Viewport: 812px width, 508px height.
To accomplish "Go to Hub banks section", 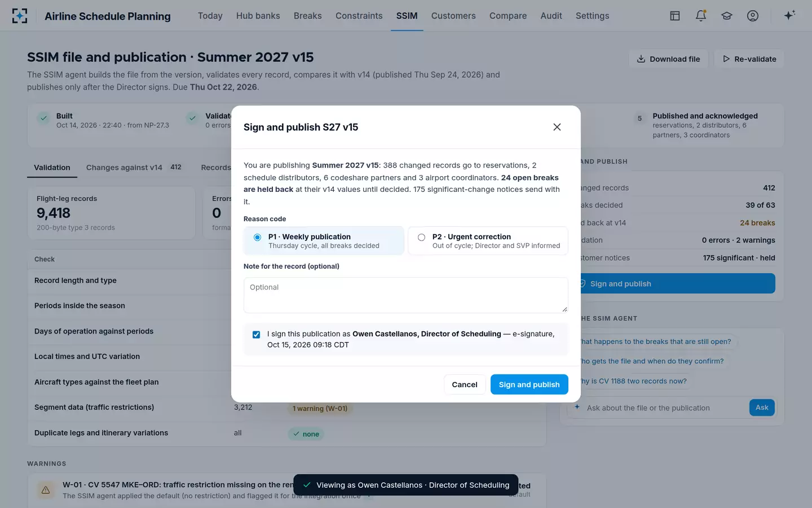I will (x=258, y=16).
